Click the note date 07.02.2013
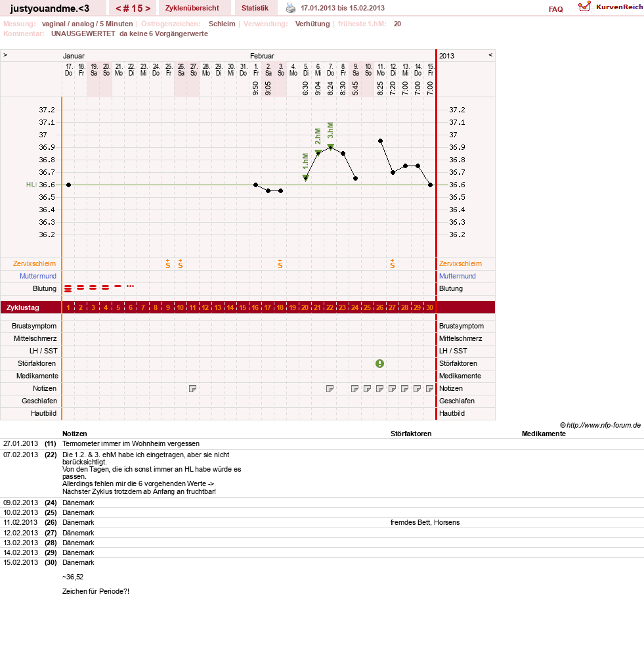 (21, 455)
